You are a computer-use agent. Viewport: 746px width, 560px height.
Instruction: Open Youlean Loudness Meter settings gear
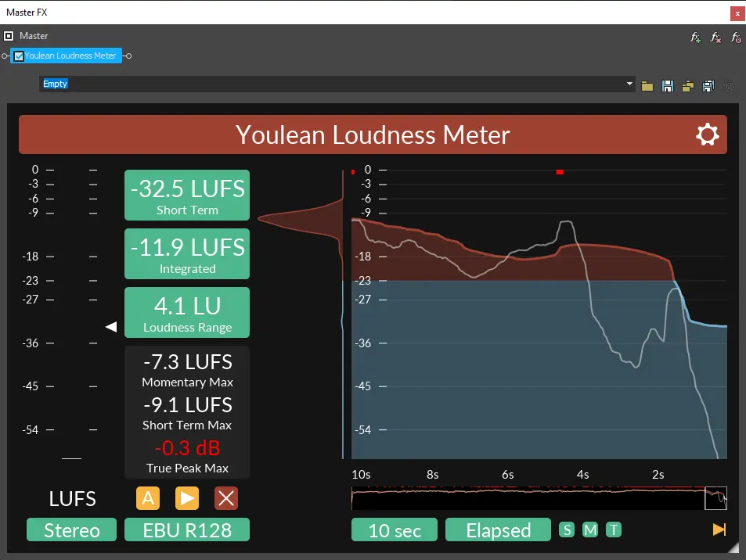pos(707,135)
